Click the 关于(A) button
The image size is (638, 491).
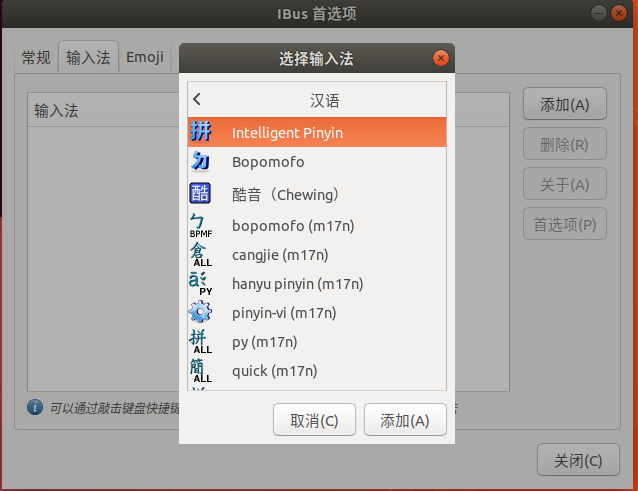(565, 184)
